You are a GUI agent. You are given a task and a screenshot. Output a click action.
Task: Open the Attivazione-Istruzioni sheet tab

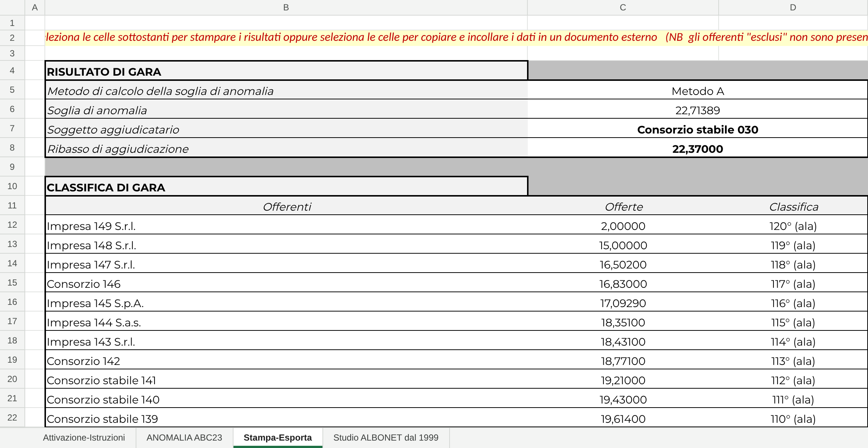click(84, 438)
